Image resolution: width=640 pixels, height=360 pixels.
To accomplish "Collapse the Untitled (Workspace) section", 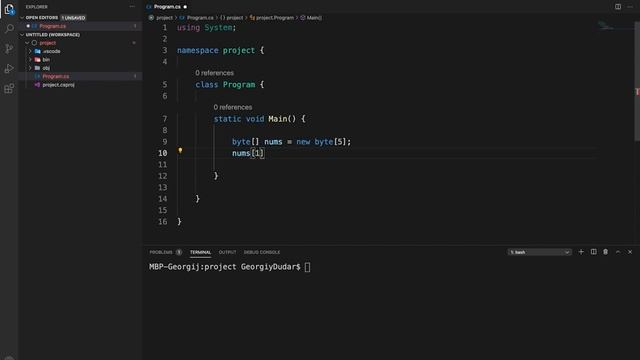I will (22, 35).
